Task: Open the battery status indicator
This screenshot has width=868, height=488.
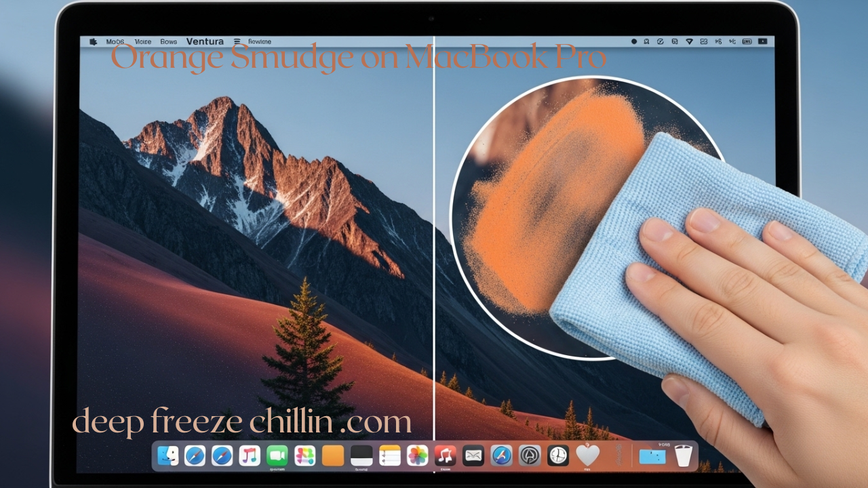Action: coord(746,41)
